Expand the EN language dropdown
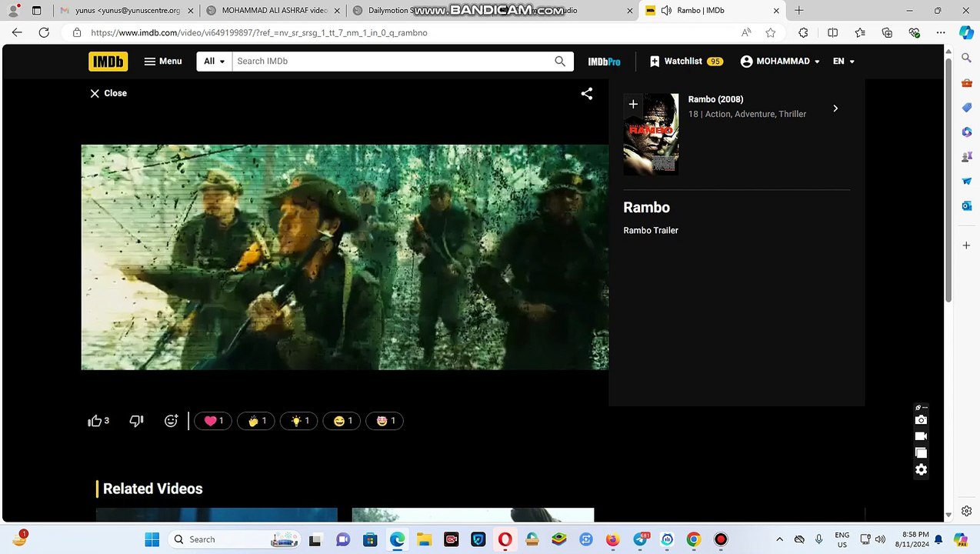This screenshot has height=554, width=980. click(x=843, y=62)
